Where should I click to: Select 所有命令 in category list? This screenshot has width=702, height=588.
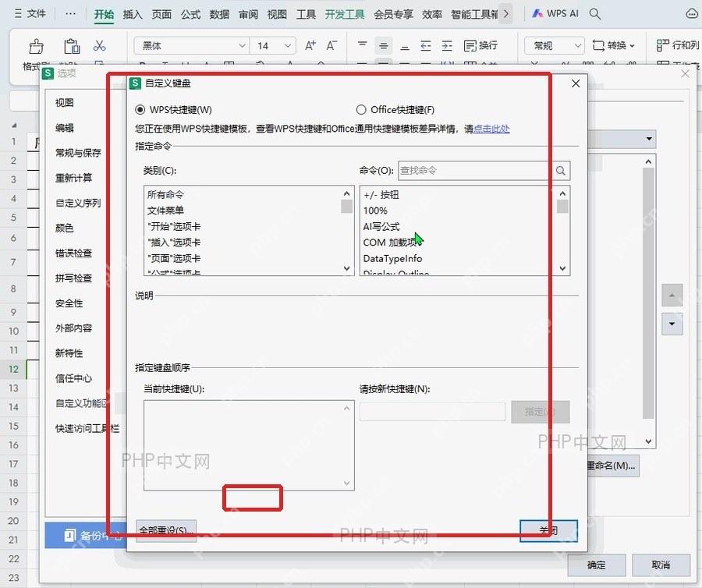pyautogui.click(x=165, y=195)
